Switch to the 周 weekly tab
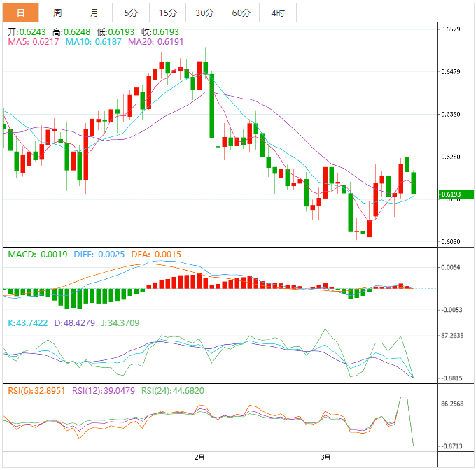 click(x=57, y=13)
